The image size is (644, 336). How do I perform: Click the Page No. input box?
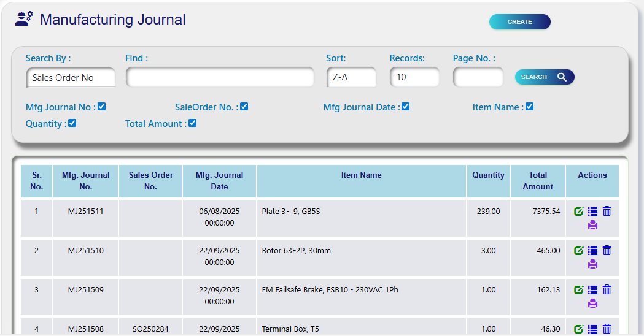pyautogui.click(x=478, y=77)
